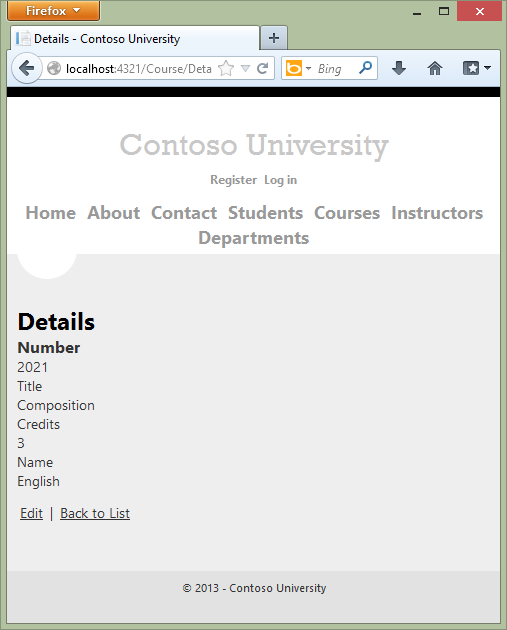Click the Composition title value

pyautogui.click(x=56, y=405)
